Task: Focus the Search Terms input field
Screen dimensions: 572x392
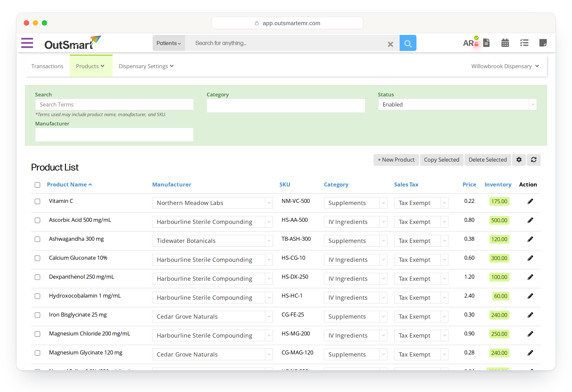Action: tap(114, 105)
